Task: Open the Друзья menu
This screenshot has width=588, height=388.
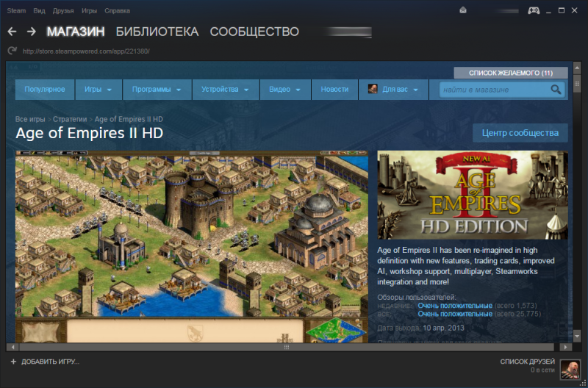Action: coord(63,11)
